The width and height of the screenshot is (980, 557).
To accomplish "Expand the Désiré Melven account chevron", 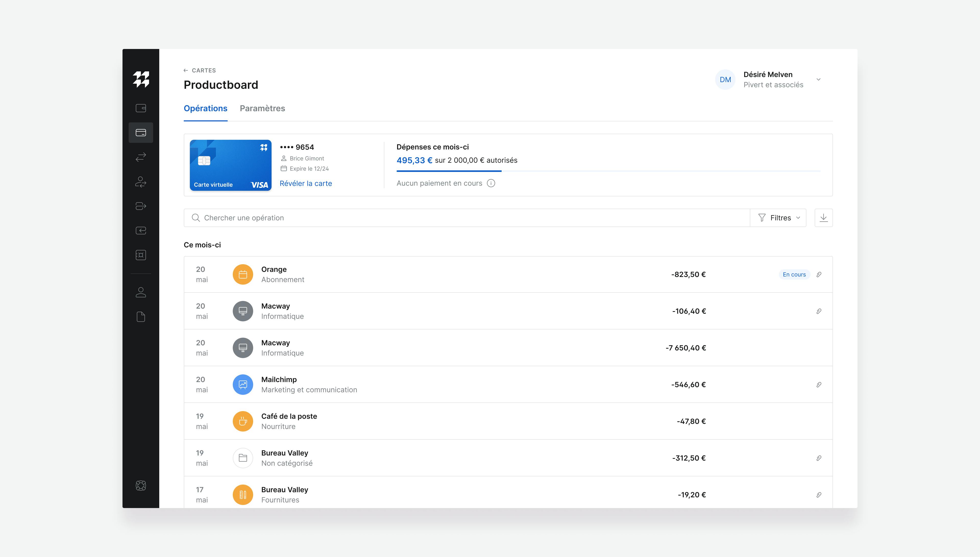I will (818, 80).
